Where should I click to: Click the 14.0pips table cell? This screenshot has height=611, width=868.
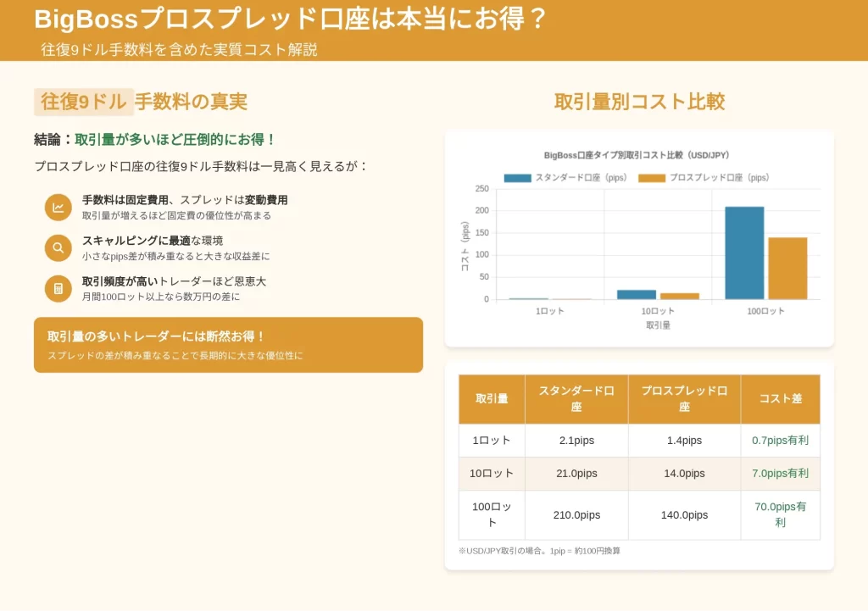point(684,474)
